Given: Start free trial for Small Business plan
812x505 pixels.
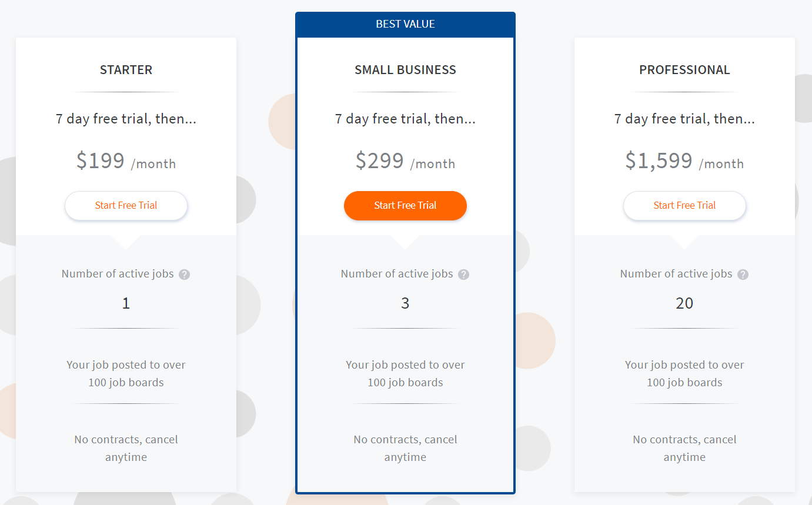Looking at the screenshot, I should [x=405, y=206].
